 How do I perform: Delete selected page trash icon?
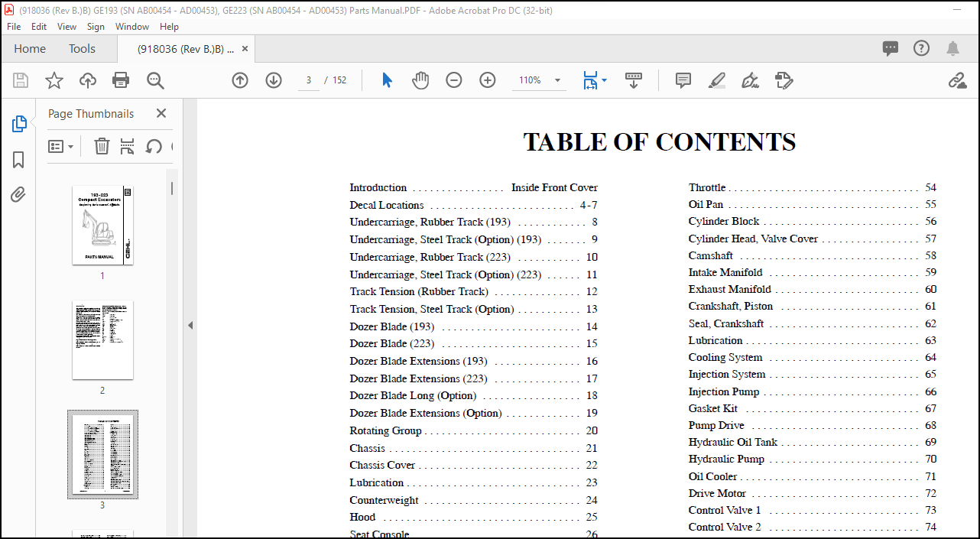pyautogui.click(x=102, y=146)
